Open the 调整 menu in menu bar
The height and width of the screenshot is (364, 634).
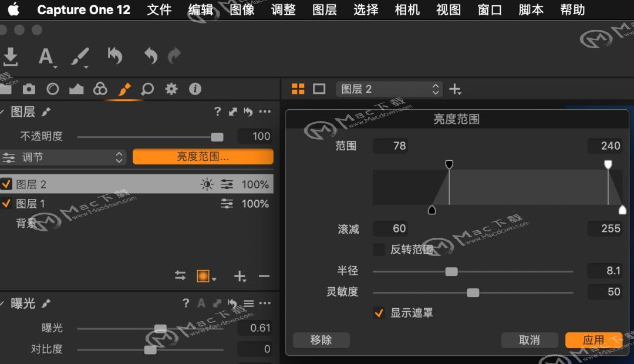point(283,10)
